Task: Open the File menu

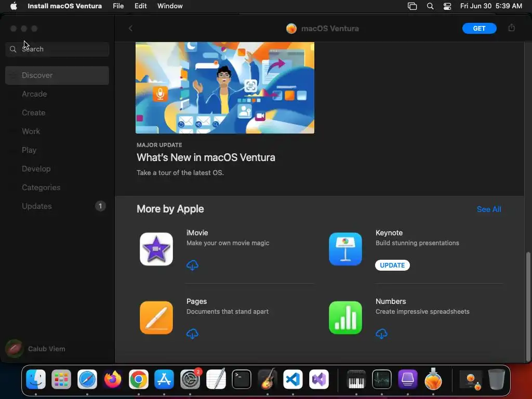Action: [x=118, y=6]
